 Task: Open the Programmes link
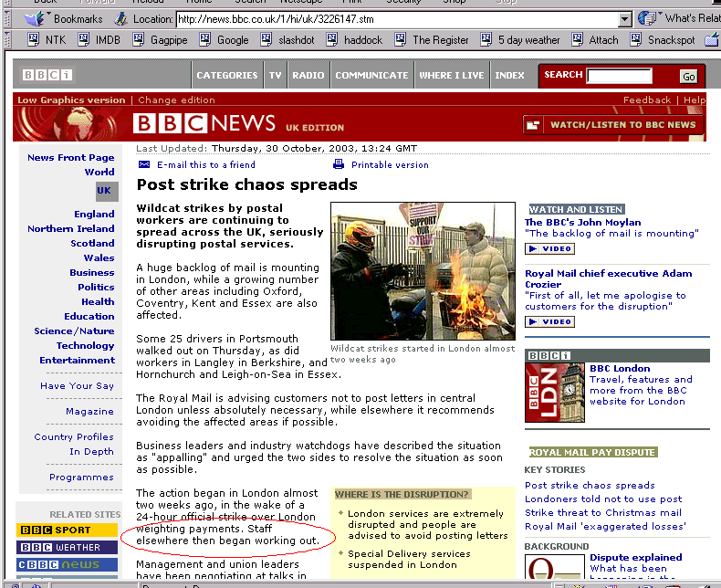(x=81, y=478)
